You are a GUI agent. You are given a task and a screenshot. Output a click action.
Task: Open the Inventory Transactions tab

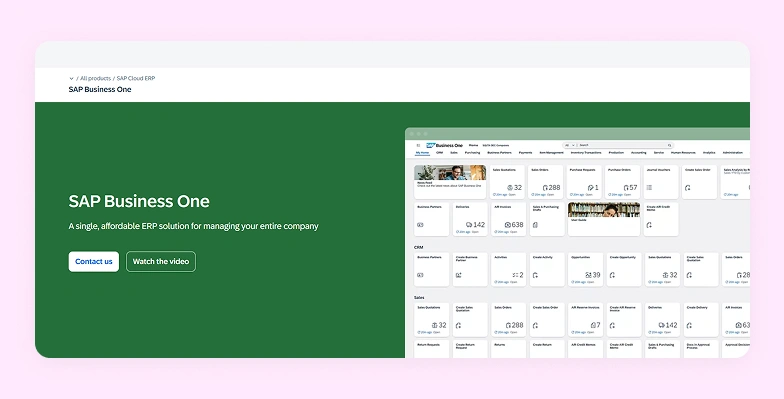pos(586,153)
